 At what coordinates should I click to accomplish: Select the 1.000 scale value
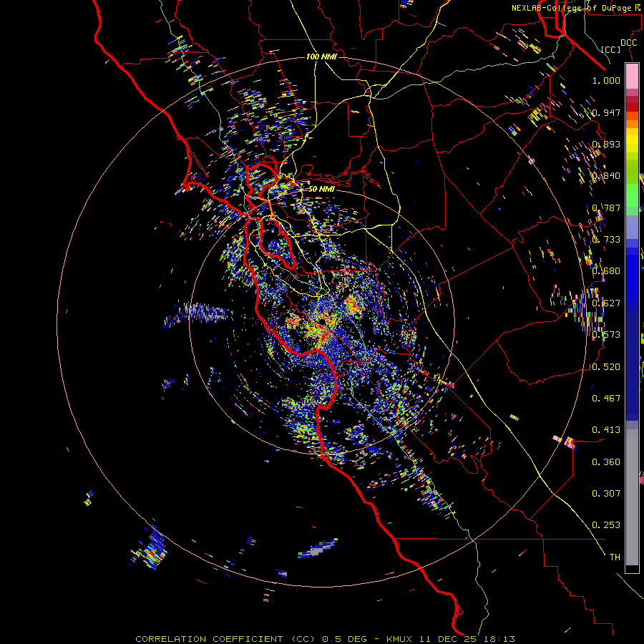[606, 80]
